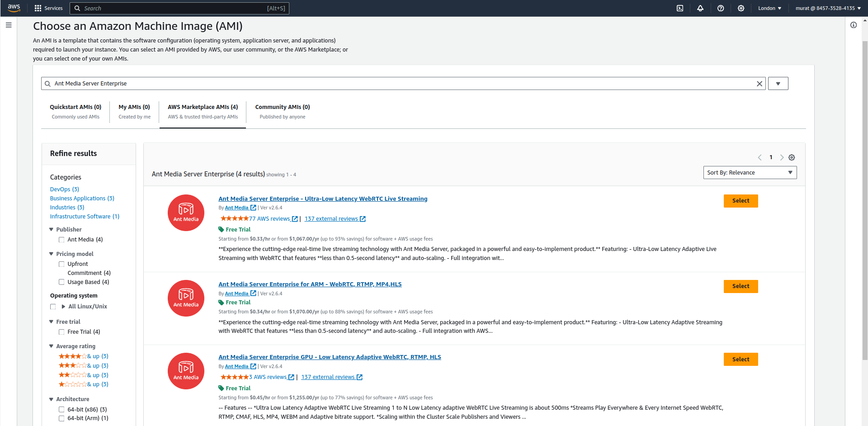Switch to Community AMIs tab
868x426 pixels.
pos(283,112)
